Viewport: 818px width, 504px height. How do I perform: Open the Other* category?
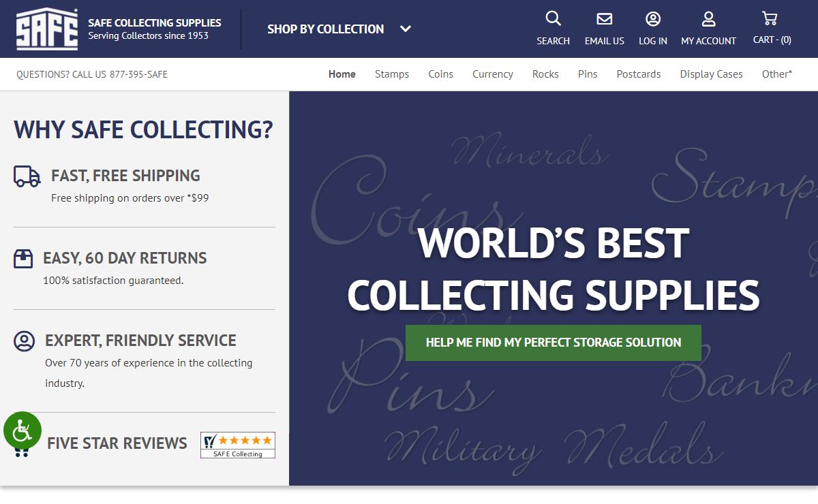777,74
